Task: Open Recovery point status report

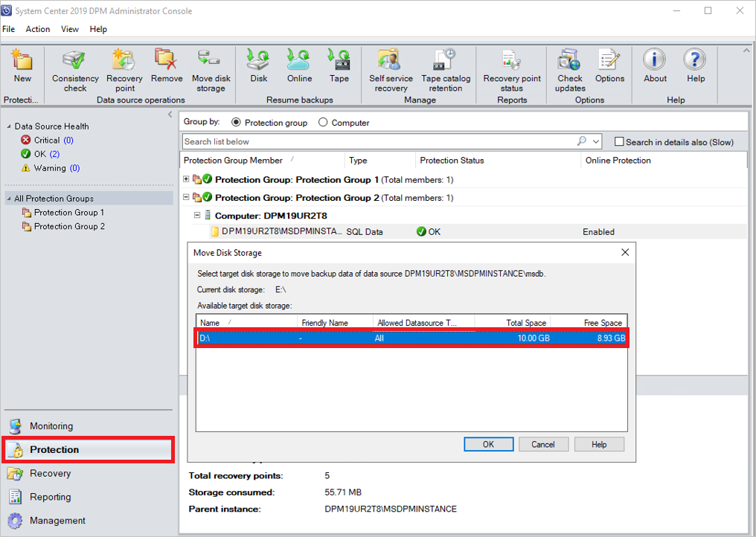Action: pyautogui.click(x=511, y=60)
